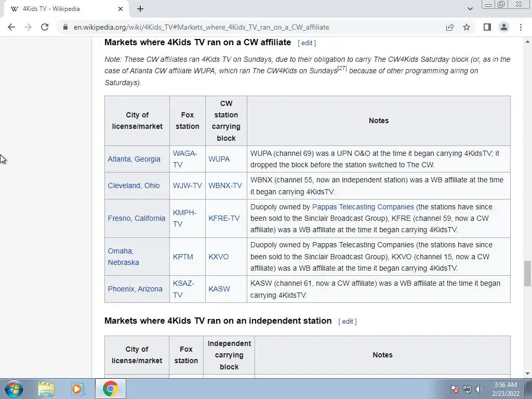This screenshot has height=399, width=532.
Task: Open the Atlanta, Georgia link
Action: 134,159
